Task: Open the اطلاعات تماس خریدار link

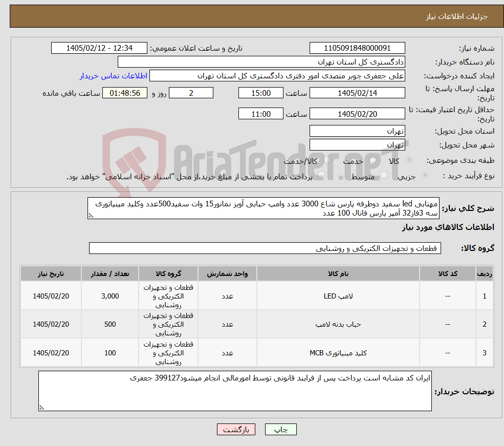Action: click(x=114, y=76)
